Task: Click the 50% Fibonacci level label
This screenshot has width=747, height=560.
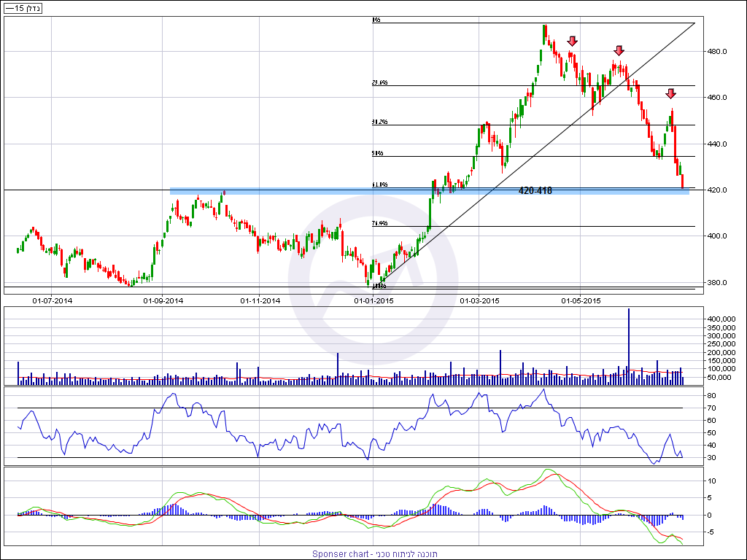Action: point(377,154)
